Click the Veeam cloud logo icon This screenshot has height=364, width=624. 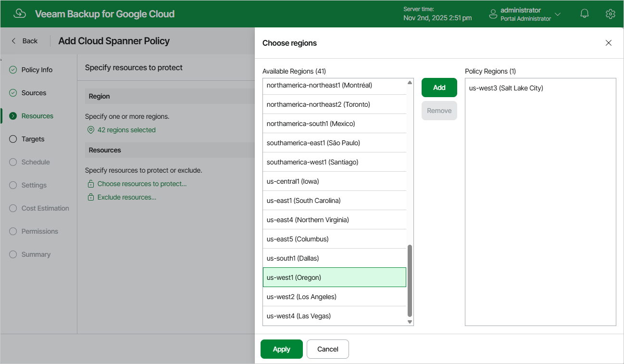[x=20, y=13]
